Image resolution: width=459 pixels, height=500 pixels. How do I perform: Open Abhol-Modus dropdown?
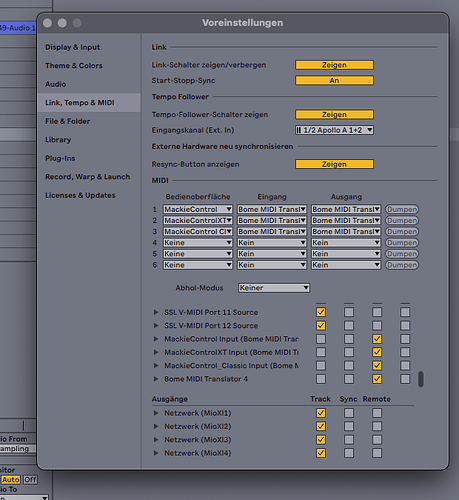pyautogui.click(x=274, y=288)
